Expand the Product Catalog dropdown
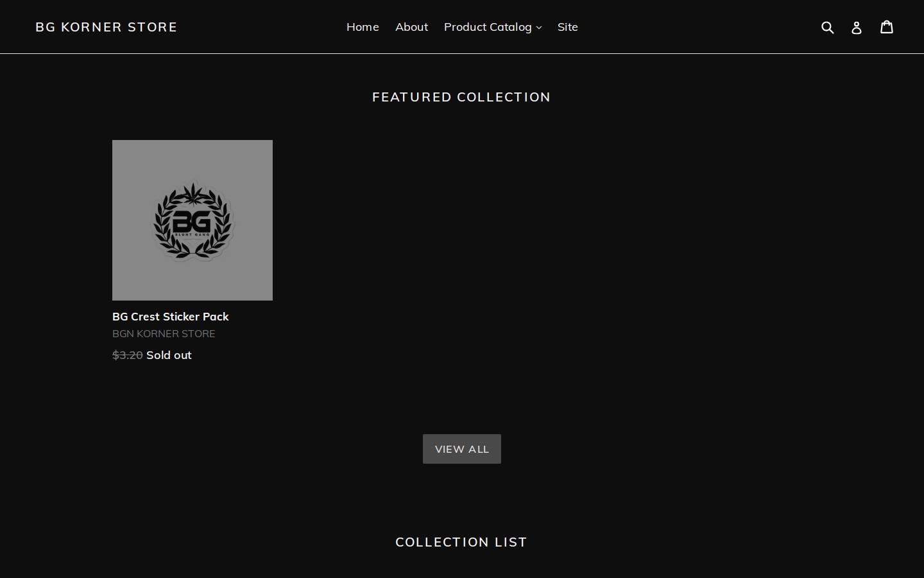 click(x=493, y=27)
